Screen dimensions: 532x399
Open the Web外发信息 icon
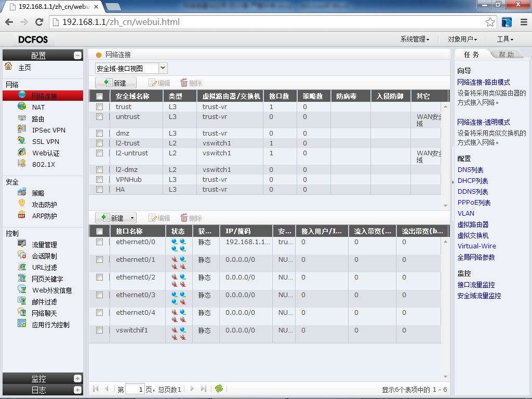[x=22, y=289]
